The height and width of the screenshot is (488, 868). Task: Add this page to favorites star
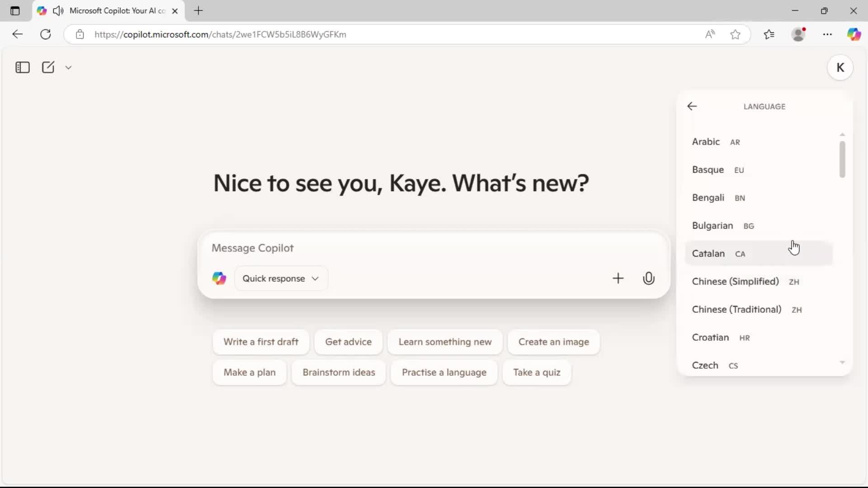pyautogui.click(x=735, y=34)
